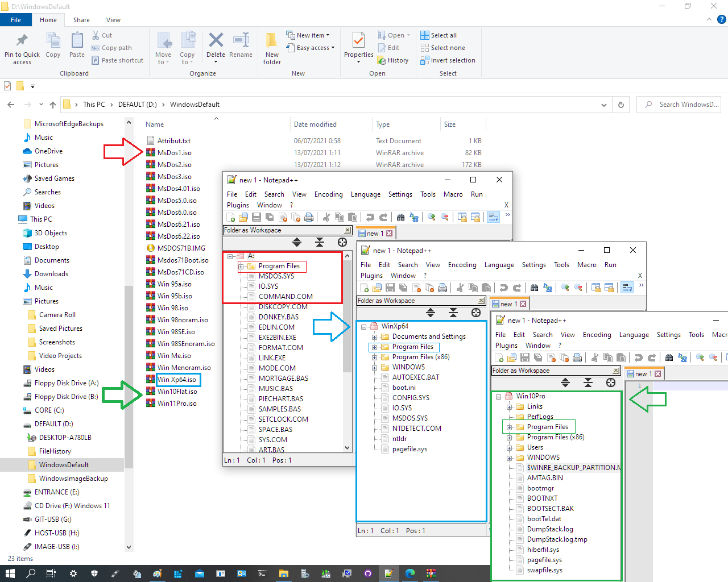Viewport: 728px width, 582px height.
Task: Collapse the Win10Pro root node
Action: click(x=499, y=396)
